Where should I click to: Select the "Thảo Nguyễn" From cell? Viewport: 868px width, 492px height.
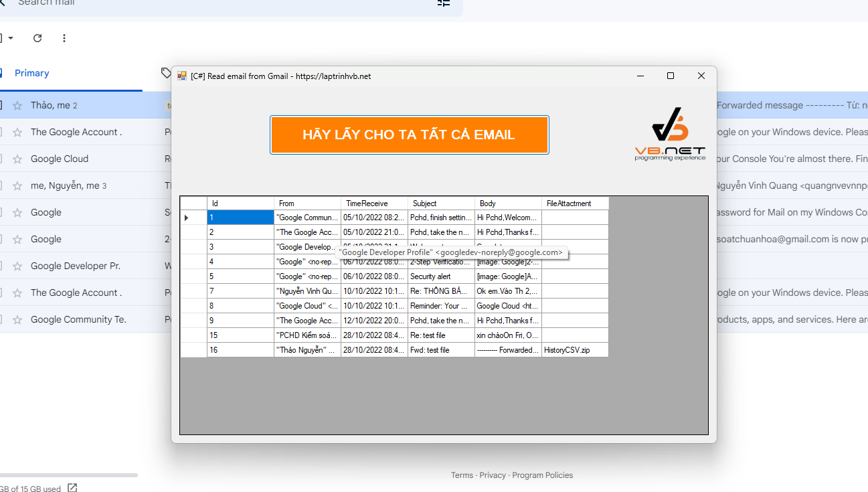tap(307, 350)
